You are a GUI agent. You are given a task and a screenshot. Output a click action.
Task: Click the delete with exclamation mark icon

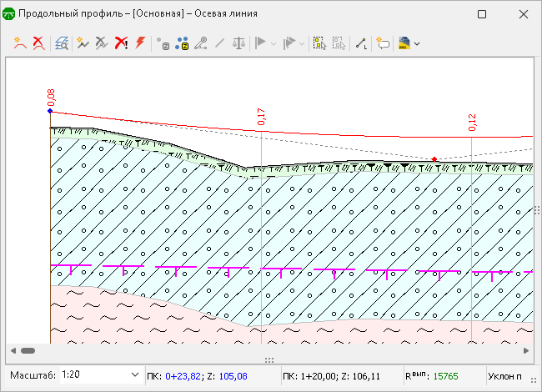pos(121,42)
